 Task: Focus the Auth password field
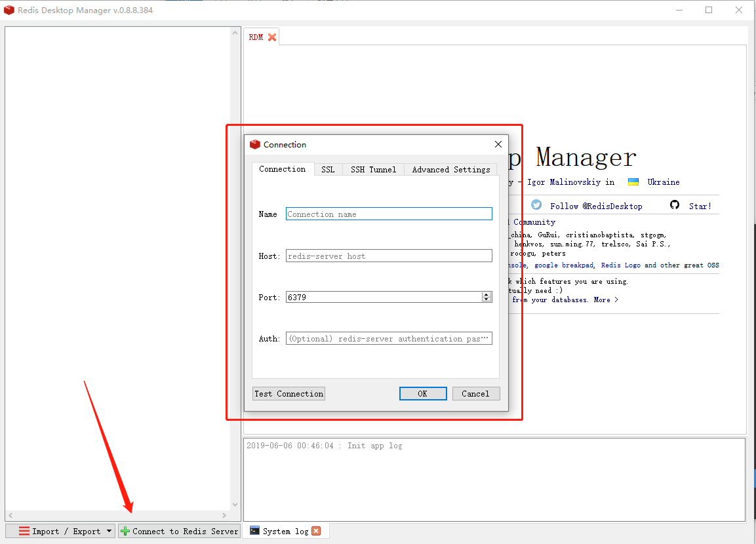(389, 338)
